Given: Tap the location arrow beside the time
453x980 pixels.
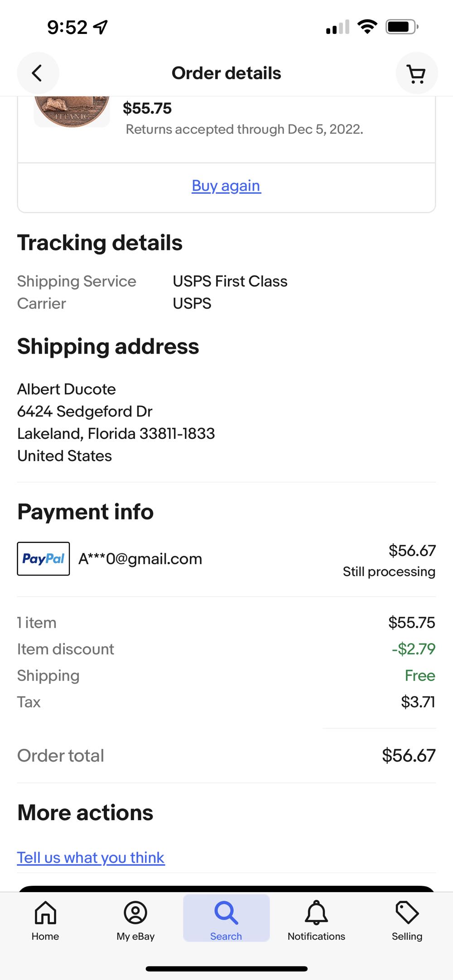Looking at the screenshot, I should (101, 27).
